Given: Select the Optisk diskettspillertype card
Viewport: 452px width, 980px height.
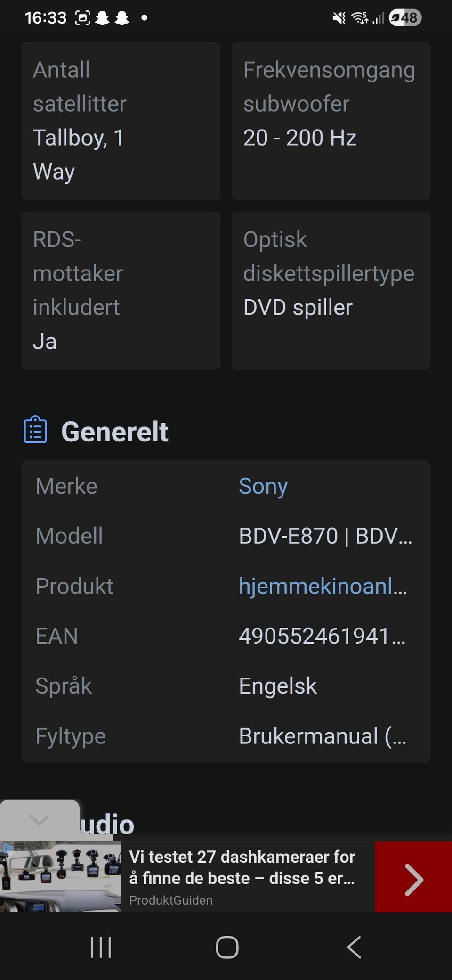Looking at the screenshot, I should coord(331,290).
